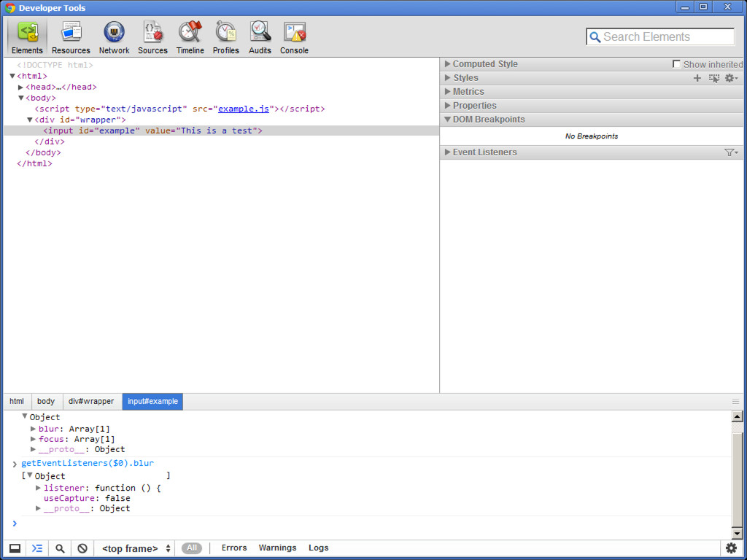Focus the Search Elements field
Image resolution: width=747 pixels, height=560 pixels.
click(660, 37)
